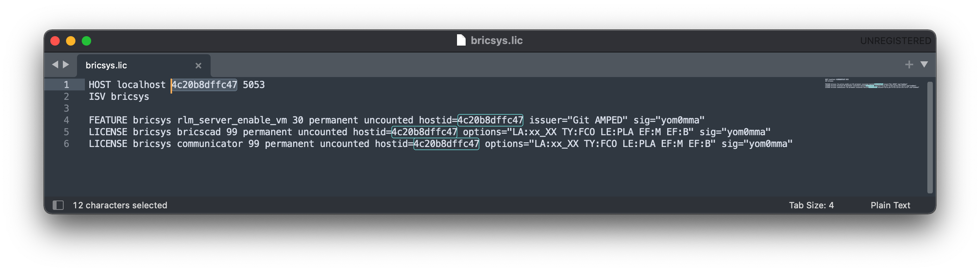Click the 12 characters selected status text
Viewport: 980px width, 272px height.
click(119, 205)
